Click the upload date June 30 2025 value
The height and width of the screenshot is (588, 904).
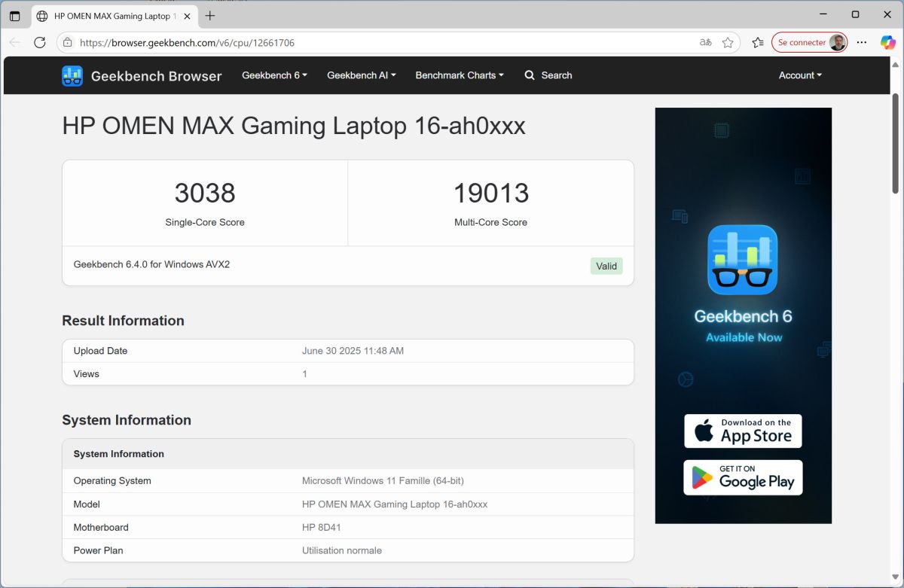point(353,351)
